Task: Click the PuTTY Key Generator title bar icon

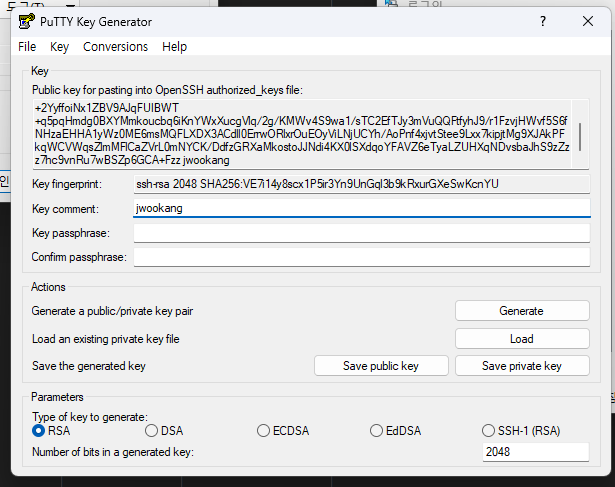Action: (x=26, y=22)
